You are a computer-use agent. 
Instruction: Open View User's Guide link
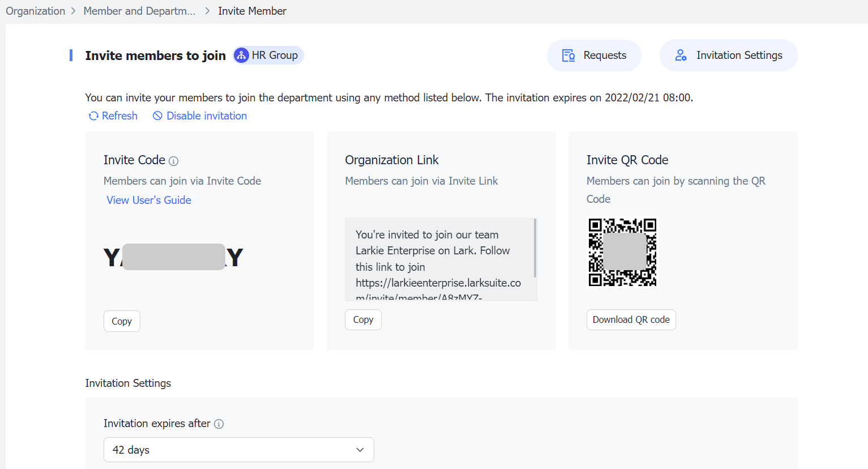tap(149, 200)
